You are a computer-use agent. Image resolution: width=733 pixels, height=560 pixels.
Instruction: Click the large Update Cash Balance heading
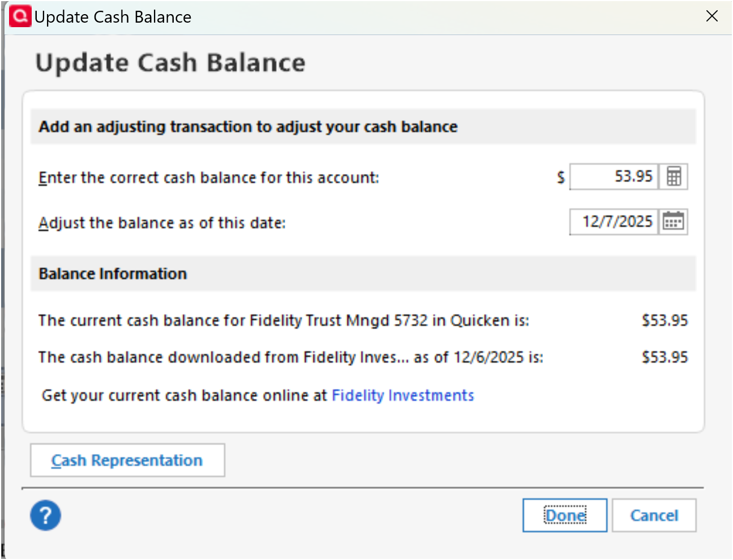point(170,63)
